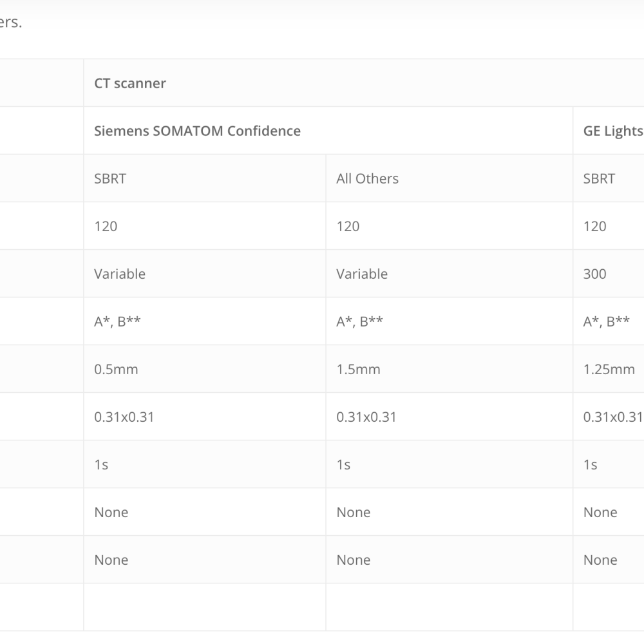Select the 1.5mm cell in All Others
This screenshot has height=644, width=644.
click(358, 369)
